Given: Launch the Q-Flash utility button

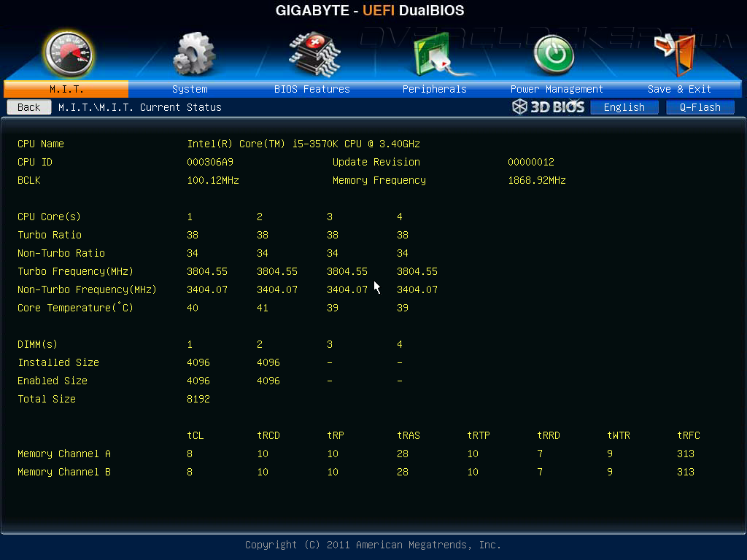Looking at the screenshot, I should click(700, 107).
